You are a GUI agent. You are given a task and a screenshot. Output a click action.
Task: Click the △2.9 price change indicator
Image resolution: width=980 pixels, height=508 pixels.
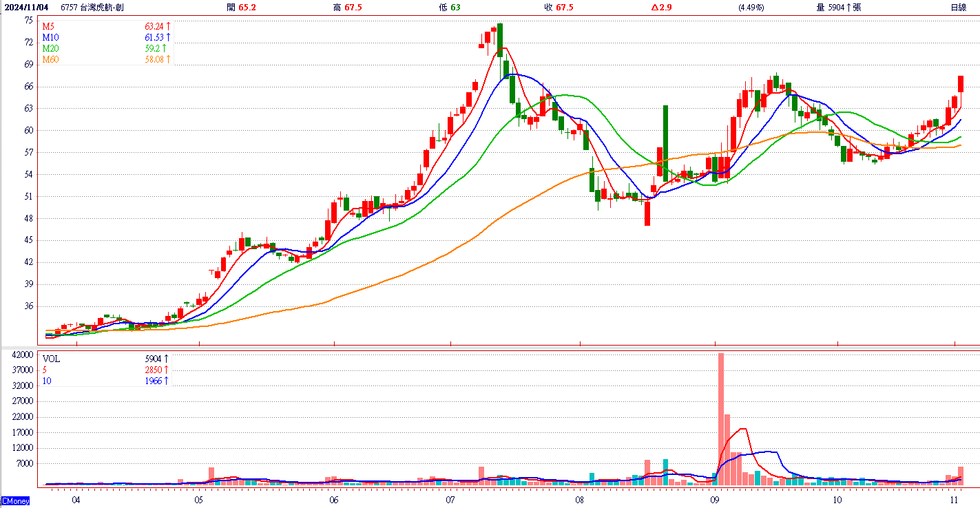tap(663, 7)
